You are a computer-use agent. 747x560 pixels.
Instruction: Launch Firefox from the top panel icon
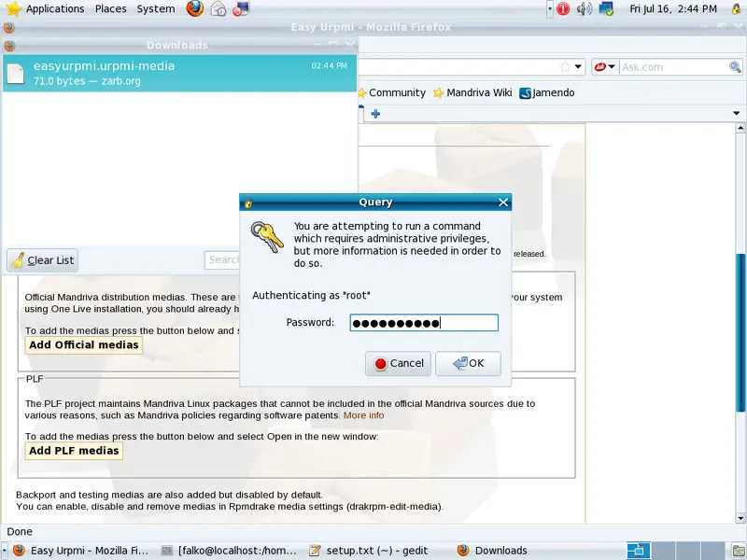[x=195, y=8]
